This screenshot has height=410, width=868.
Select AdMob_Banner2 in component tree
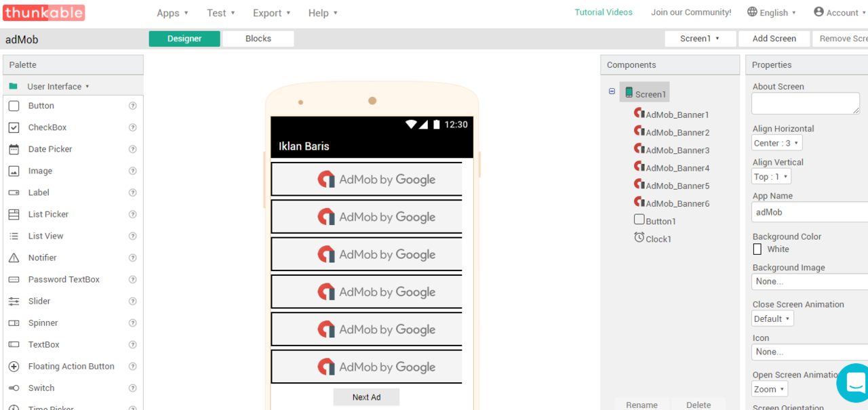tap(672, 131)
